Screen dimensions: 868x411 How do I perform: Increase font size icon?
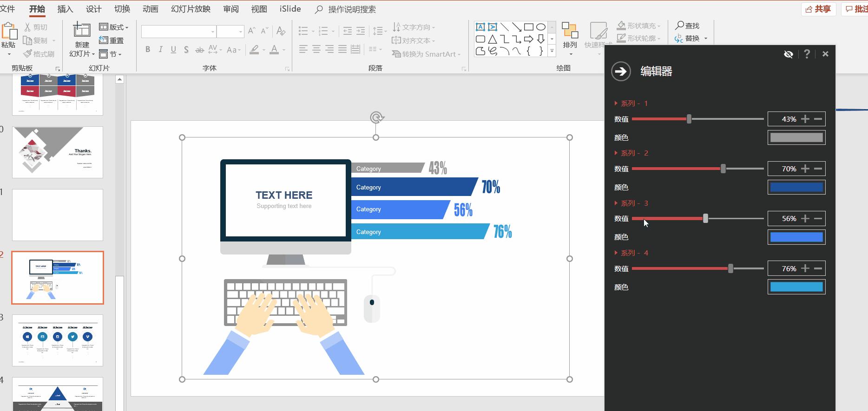tap(251, 31)
